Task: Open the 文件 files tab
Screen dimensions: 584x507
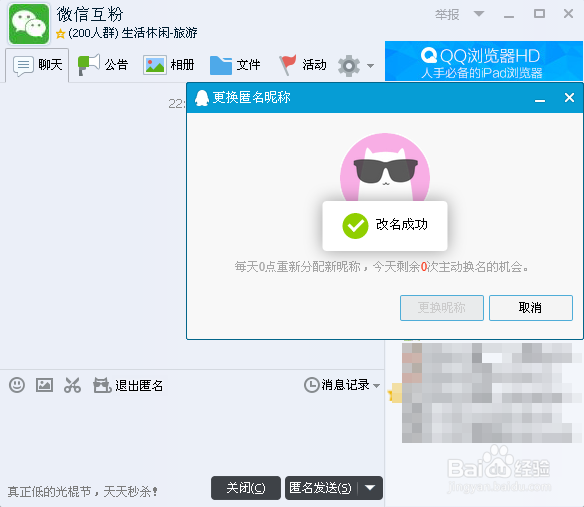Action: 235,65
